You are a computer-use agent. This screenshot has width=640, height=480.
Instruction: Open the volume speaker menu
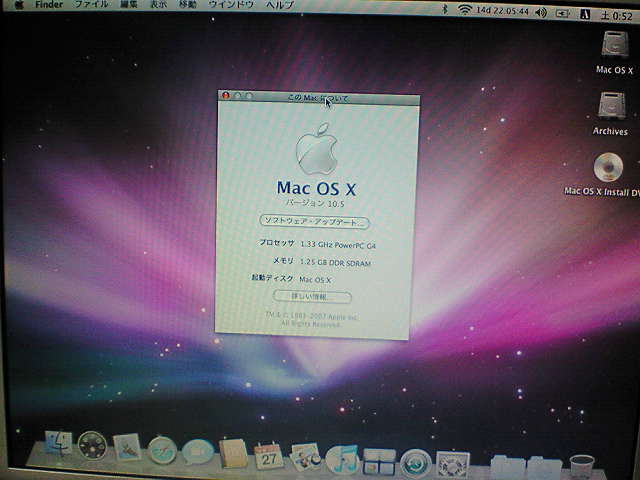(x=541, y=13)
